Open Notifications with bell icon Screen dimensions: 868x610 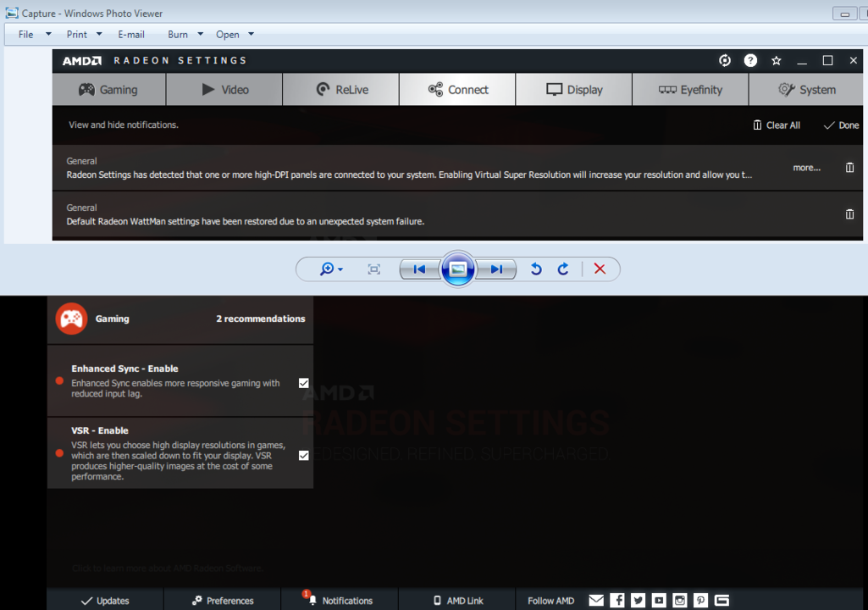(x=340, y=601)
